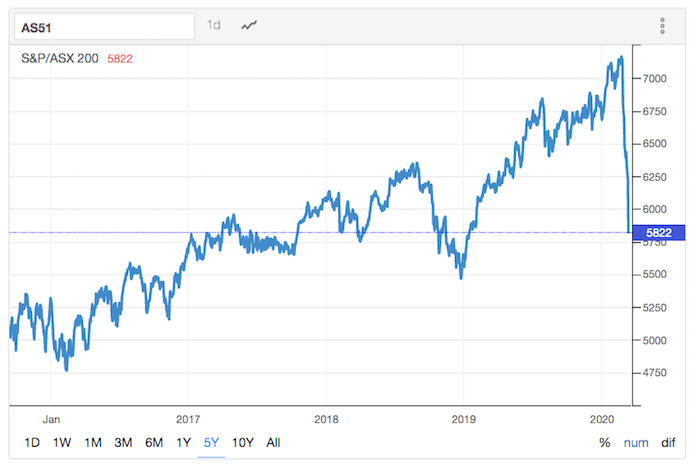Expand the 1d interval dropdown
This screenshot has width=699, height=465.
tap(214, 26)
